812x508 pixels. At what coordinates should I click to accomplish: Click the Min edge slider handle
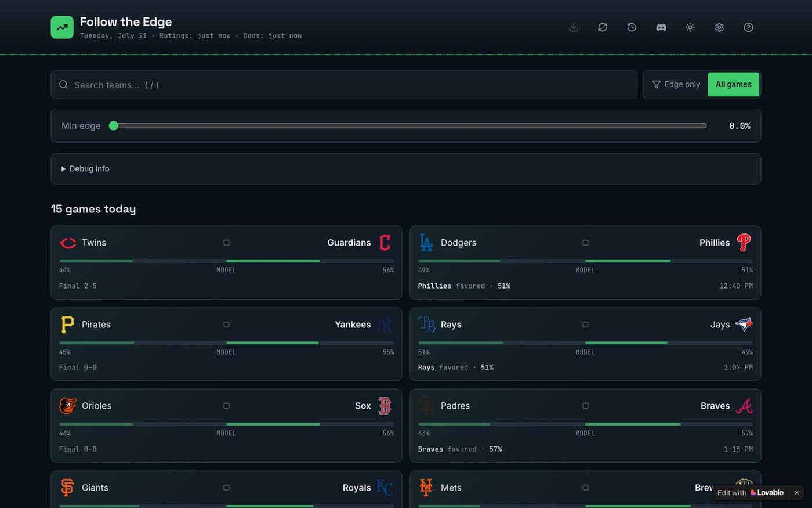[x=114, y=126]
